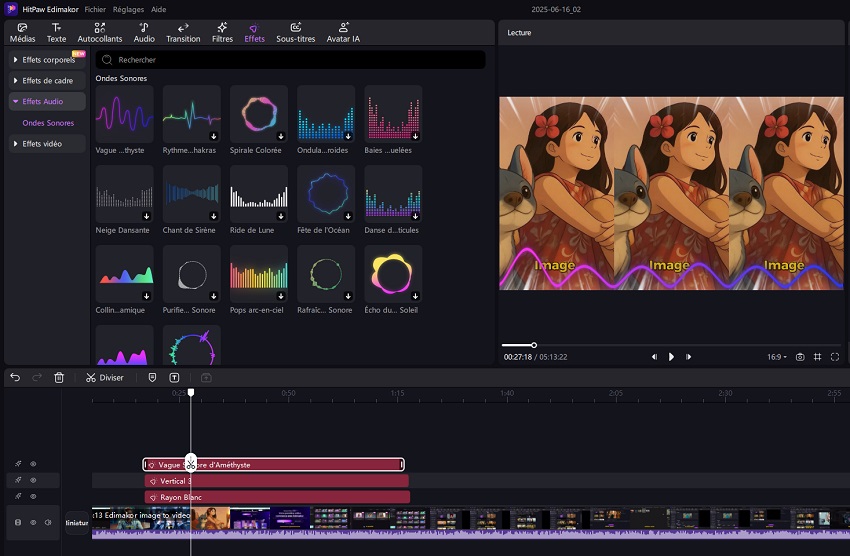The image size is (850, 556).
Task: Select the Fête de l'Océan effect thumbnail
Action: pyautogui.click(x=326, y=194)
